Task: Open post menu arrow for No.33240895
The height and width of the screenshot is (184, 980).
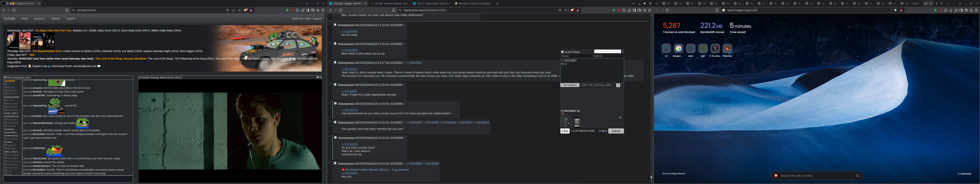Action: (x=405, y=104)
